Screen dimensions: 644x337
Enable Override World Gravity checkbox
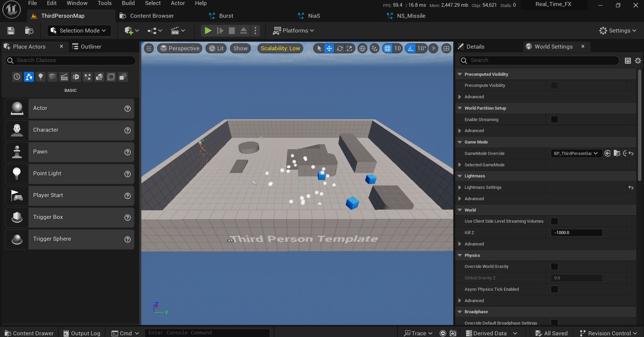[554, 267]
